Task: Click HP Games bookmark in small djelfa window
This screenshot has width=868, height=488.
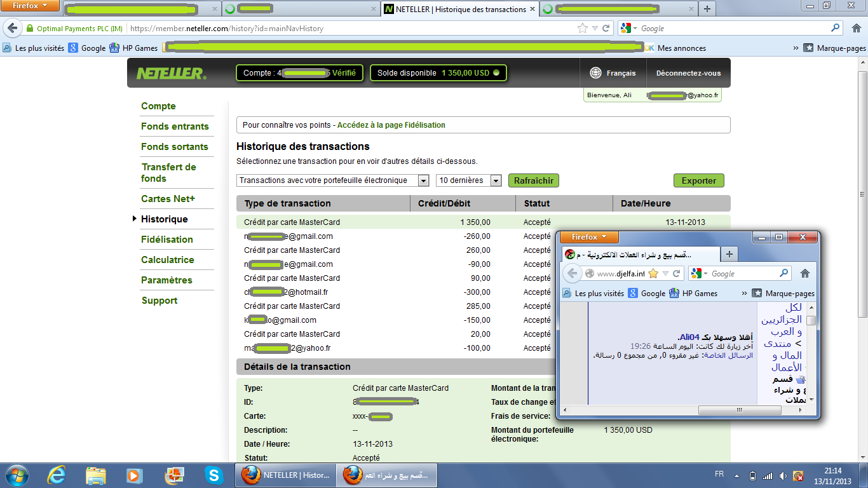Action: (693, 293)
